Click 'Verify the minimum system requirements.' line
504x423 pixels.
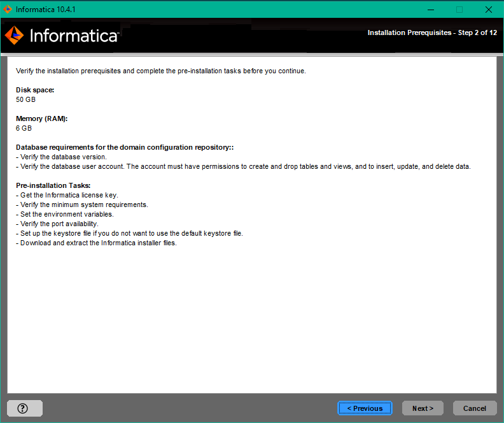click(82, 205)
